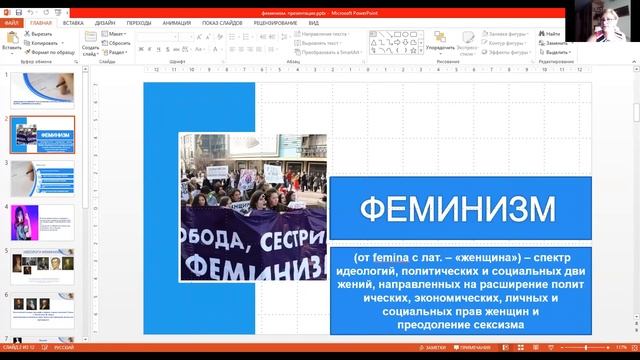
Task: Click the Paste (Вставить) clipboard icon
Action: [x=12, y=38]
